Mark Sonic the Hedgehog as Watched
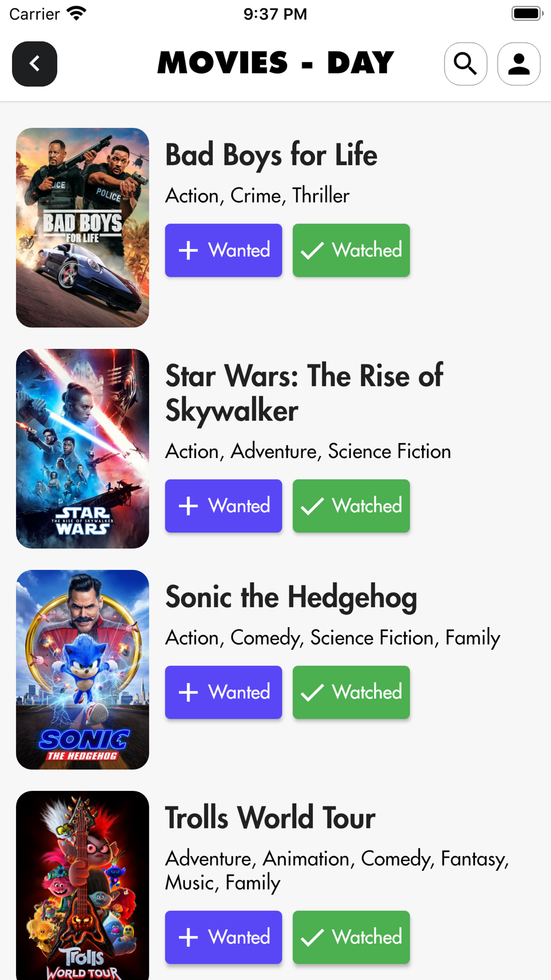Viewport: 551px width, 980px height. [351, 692]
